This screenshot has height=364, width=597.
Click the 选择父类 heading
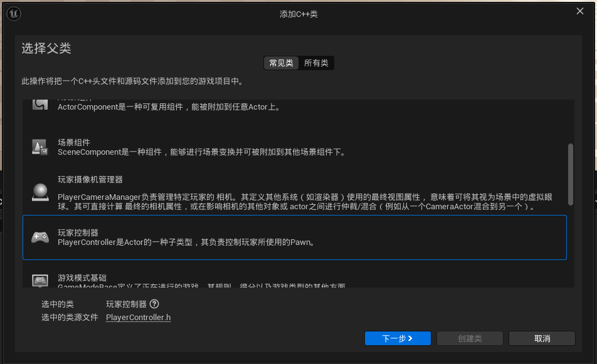click(46, 48)
